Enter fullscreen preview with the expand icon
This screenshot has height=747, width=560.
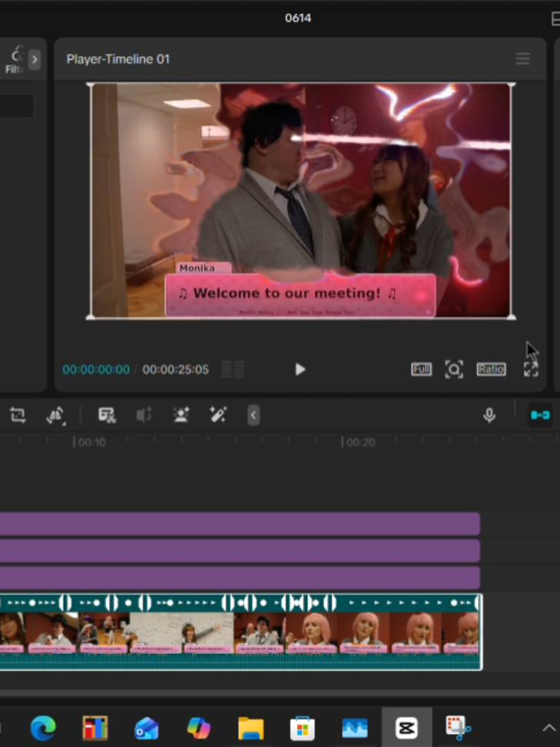coord(531,369)
